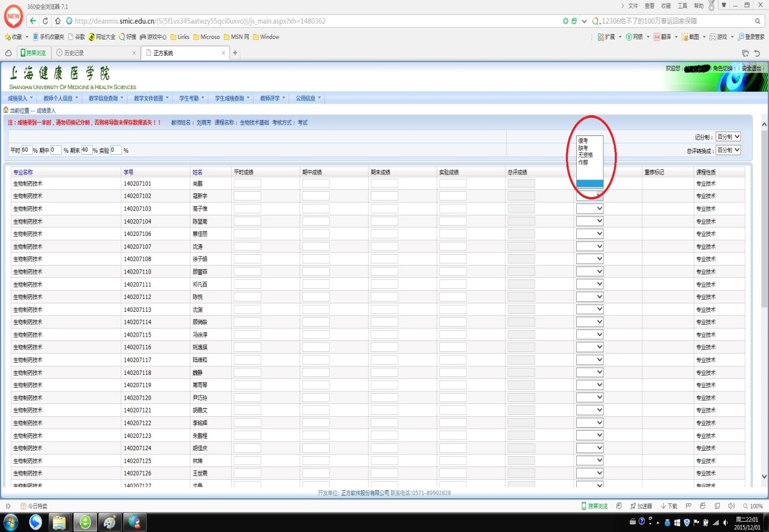Screen dimensions: 769x532
Task: Click the 平时 percentage input field
Action: pyautogui.click(x=27, y=150)
